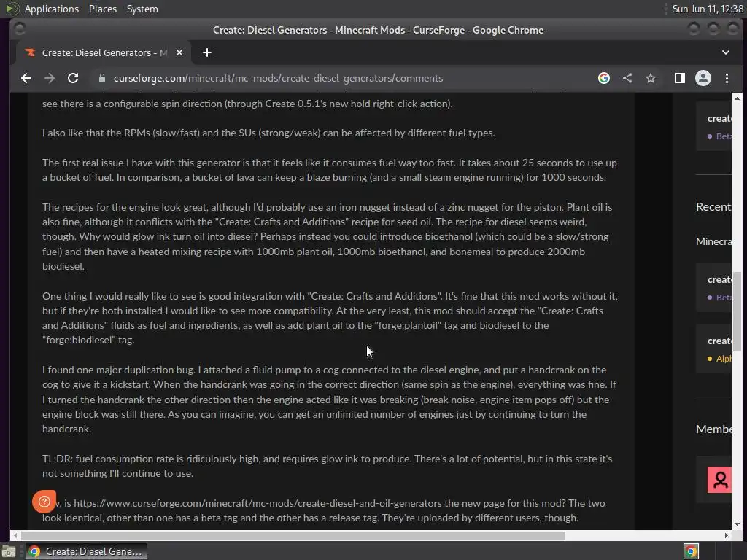This screenshot has width=747, height=560.
Task: Bookmark this page with star icon
Action: pyautogui.click(x=651, y=78)
